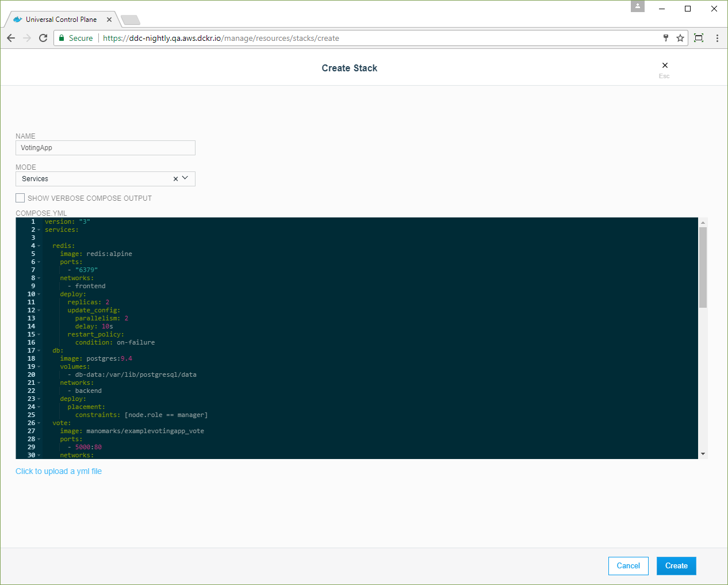Clear the Services mode selection
Viewport: 728px width, 585px height.
(x=175, y=179)
